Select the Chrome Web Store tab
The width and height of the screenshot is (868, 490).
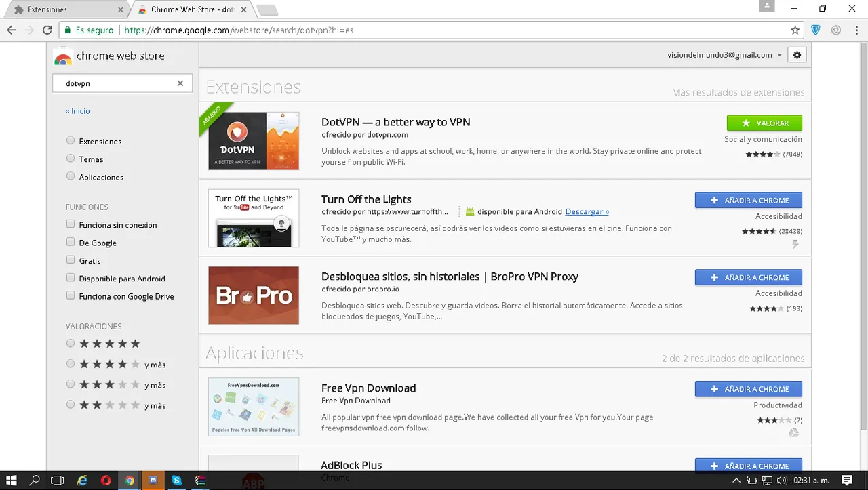(x=192, y=9)
